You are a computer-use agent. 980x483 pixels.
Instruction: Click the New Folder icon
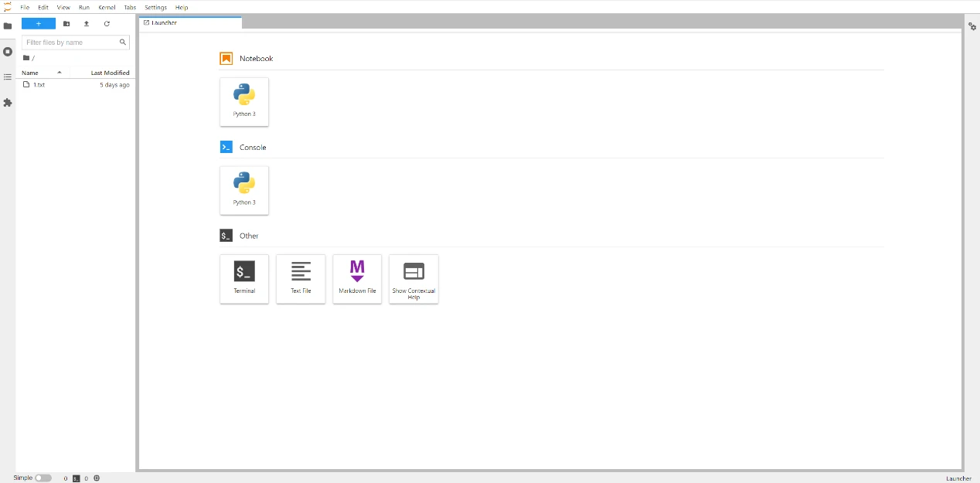tap(66, 24)
